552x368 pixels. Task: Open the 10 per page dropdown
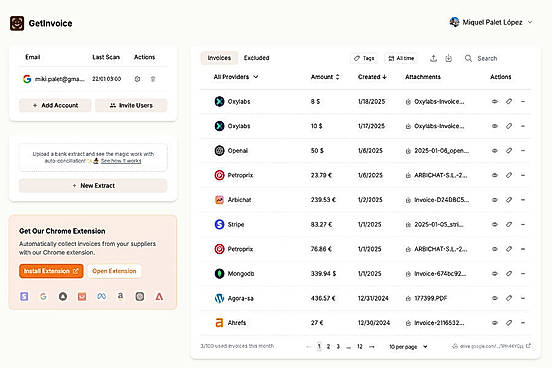click(408, 347)
